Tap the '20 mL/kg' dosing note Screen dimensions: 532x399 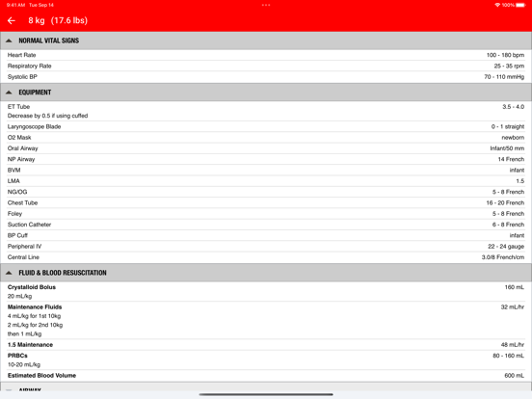click(19, 296)
